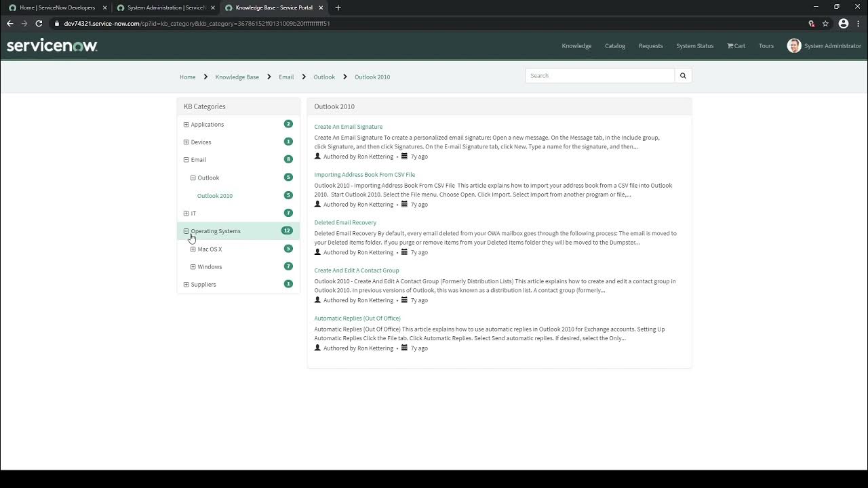This screenshot has width=868, height=488.
Task: Collapse the Outlook subcategory
Action: [193, 178]
